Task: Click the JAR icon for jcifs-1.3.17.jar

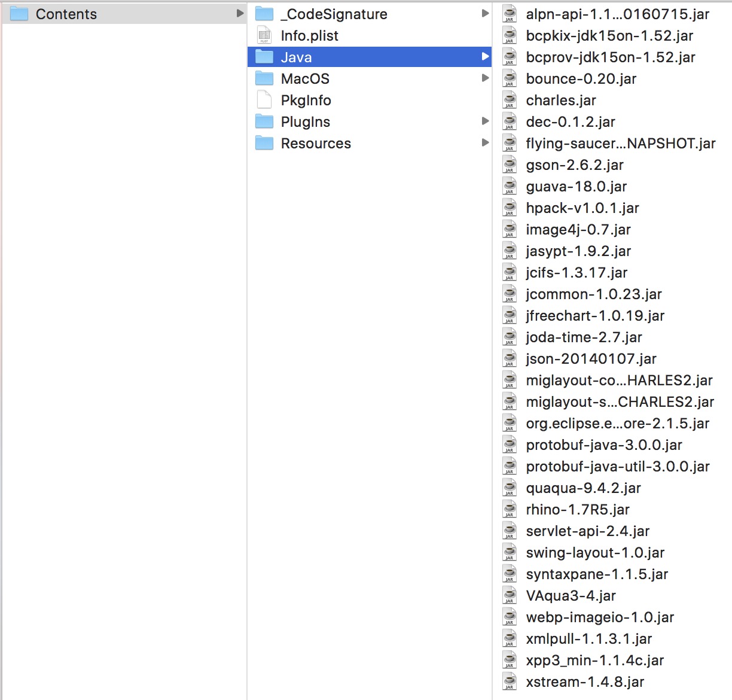Action: coord(510,272)
